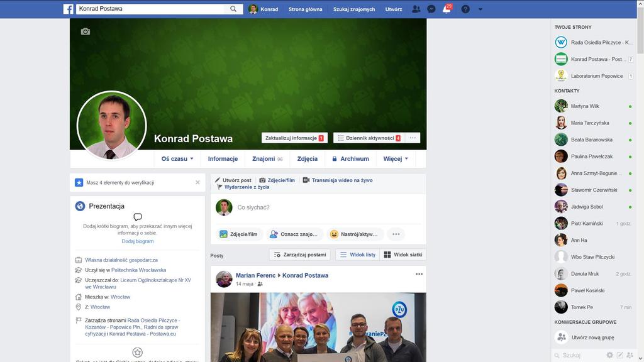
Task: Open the help question mark icon
Action: pos(465,9)
